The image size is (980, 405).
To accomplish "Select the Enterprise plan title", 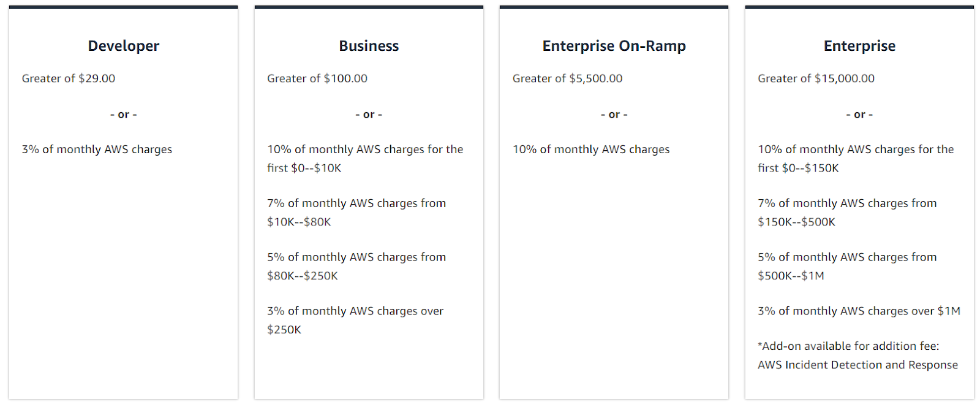I will click(859, 46).
